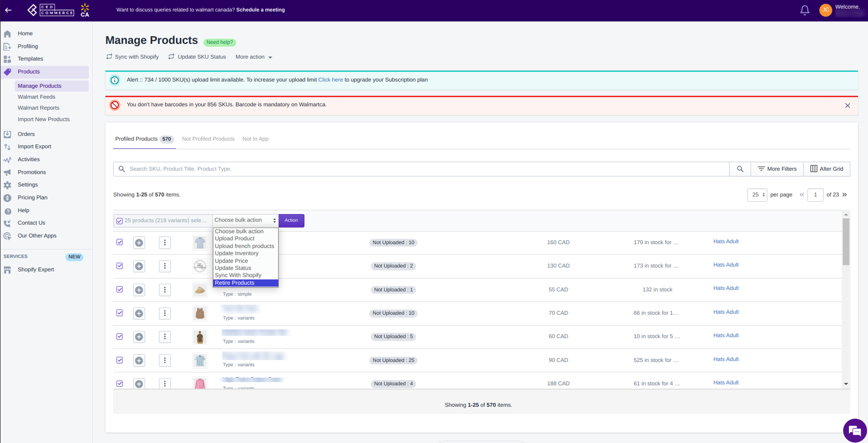868x443 pixels.
Task: Switch to Not Profiled Products tab
Action: pyautogui.click(x=208, y=139)
